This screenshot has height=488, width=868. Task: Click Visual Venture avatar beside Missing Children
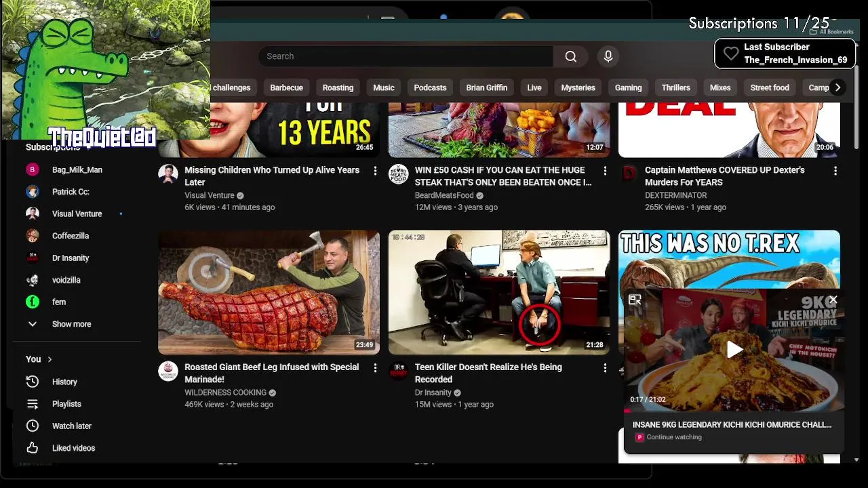168,174
